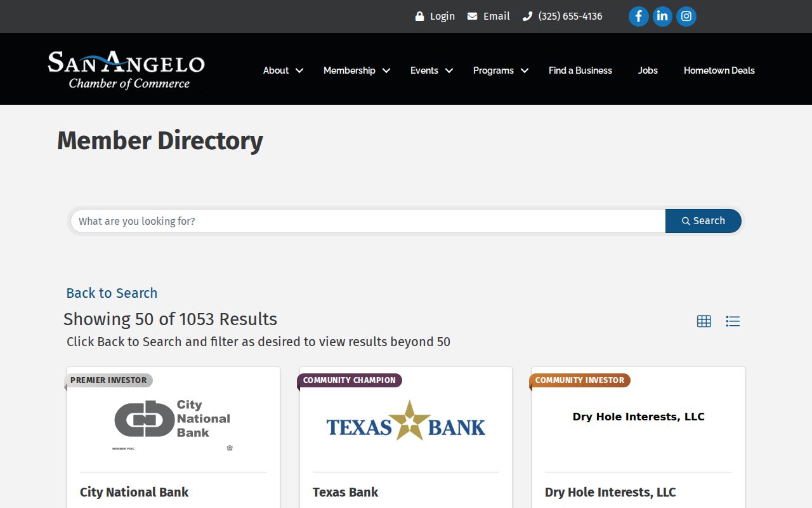
Task: Open the Instagram social icon
Action: click(686, 17)
